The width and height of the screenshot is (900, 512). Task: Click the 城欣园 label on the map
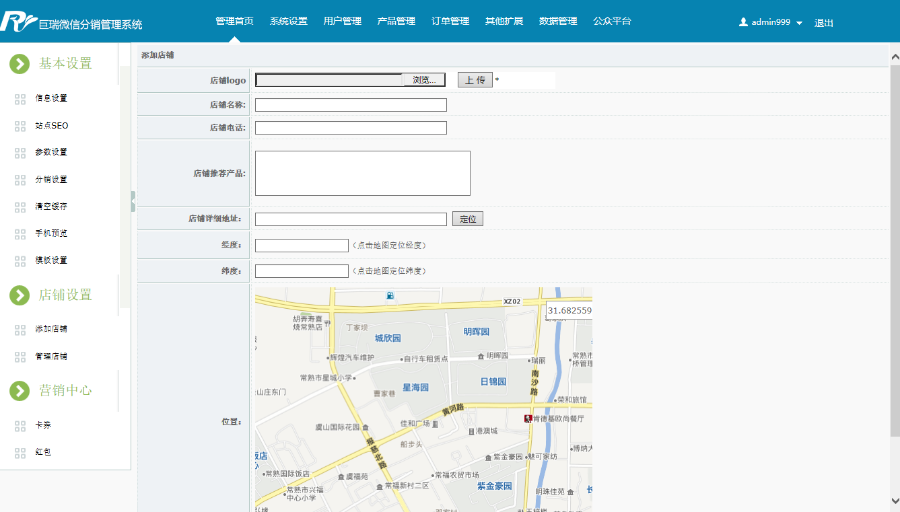(388, 338)
